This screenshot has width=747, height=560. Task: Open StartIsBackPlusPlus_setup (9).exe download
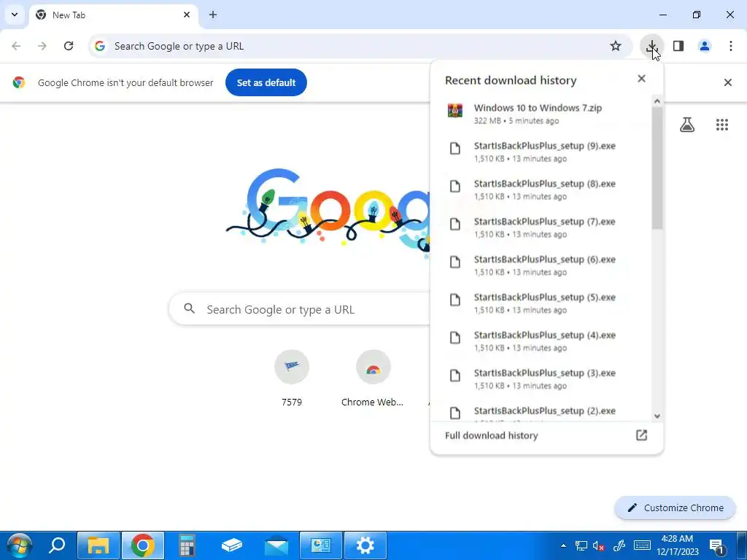pyautogui.click(x=541, y=152)
